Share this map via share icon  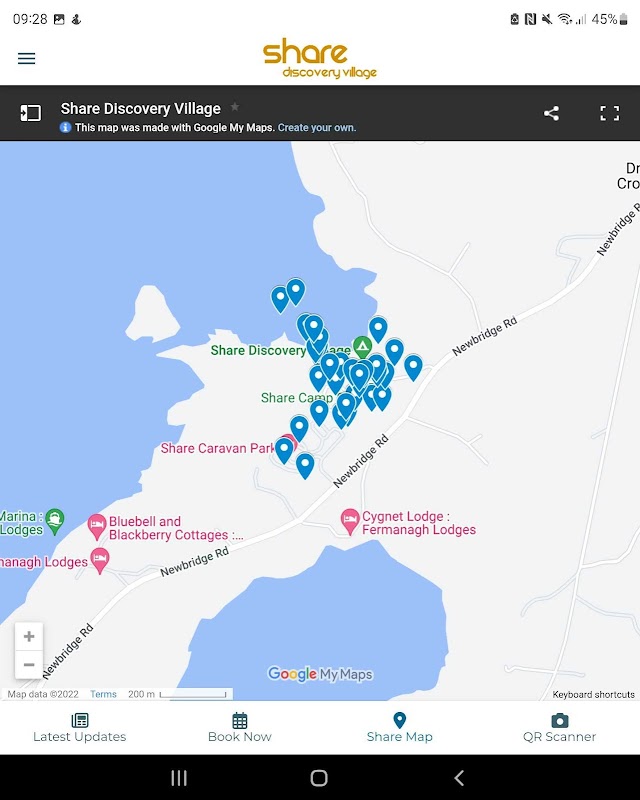point(551,113)
